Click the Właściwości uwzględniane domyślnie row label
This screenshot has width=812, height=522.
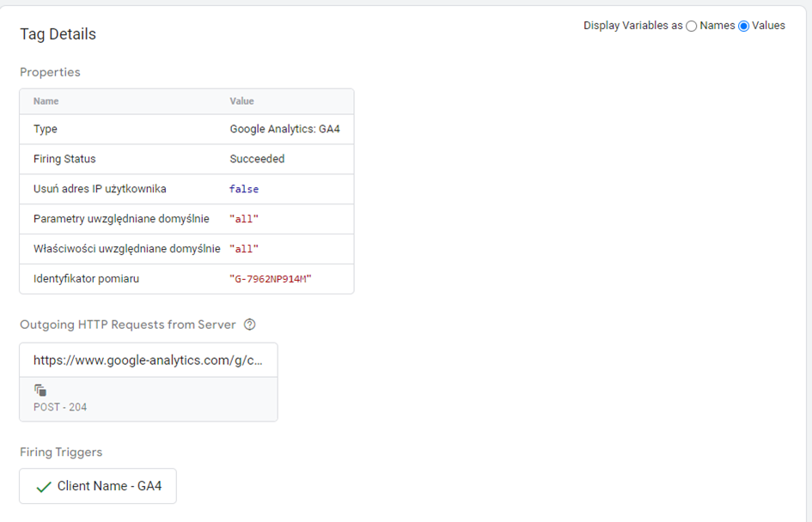[127, 249]
